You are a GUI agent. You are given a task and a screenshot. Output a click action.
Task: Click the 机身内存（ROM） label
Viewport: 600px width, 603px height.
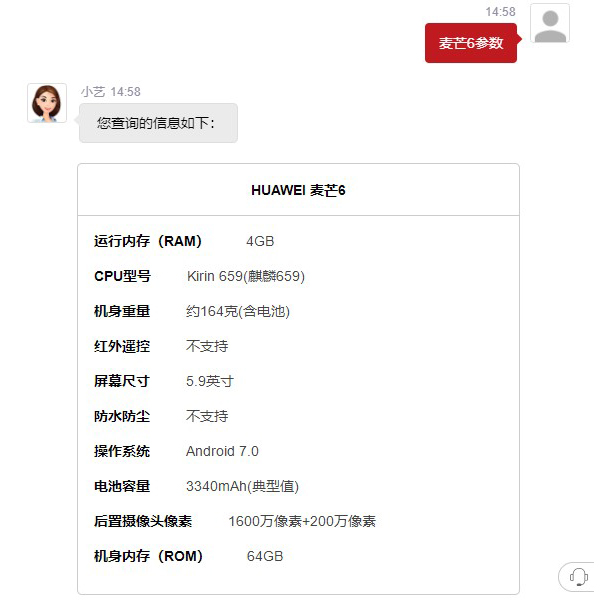(x=148, y=556)
